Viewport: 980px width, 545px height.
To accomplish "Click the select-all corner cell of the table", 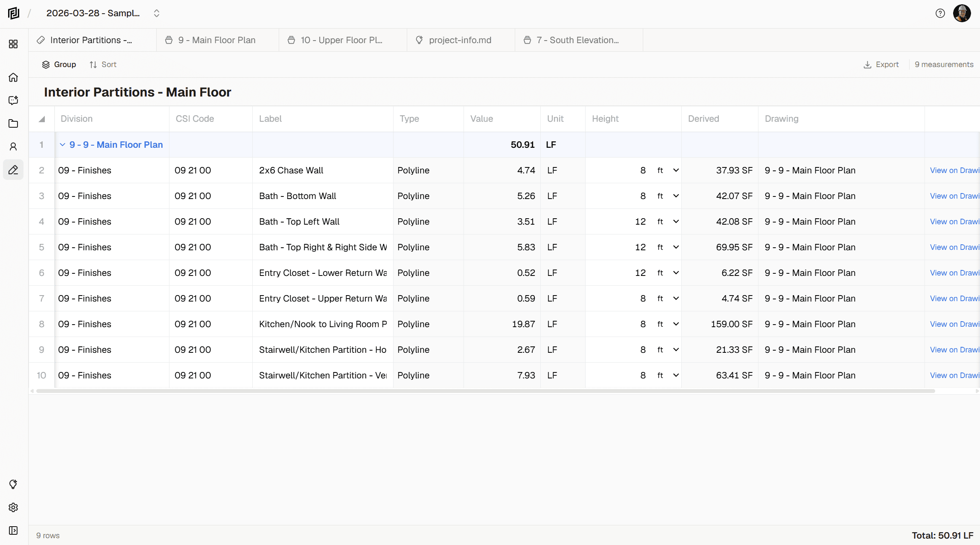I will pos(41,119).
